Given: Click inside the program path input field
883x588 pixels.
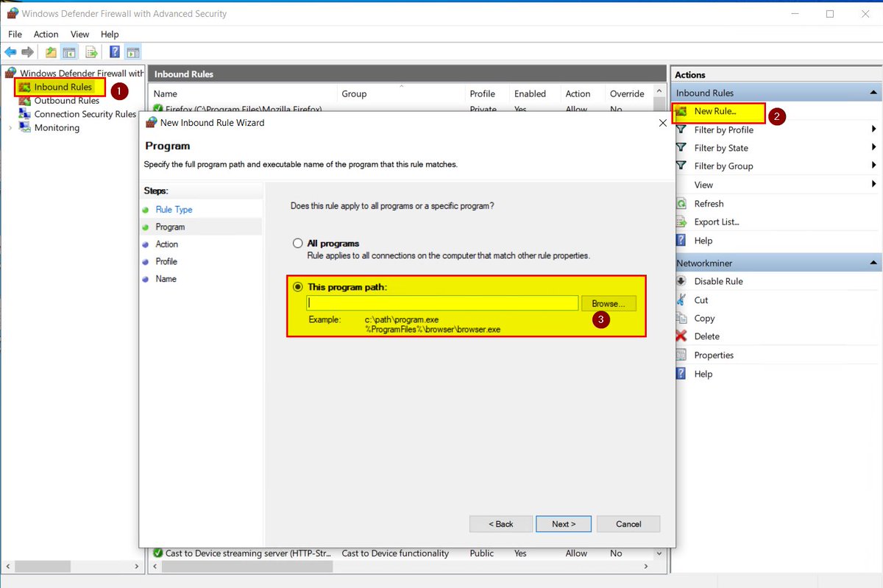Looking at the screenshot, I should pos(441,302).
